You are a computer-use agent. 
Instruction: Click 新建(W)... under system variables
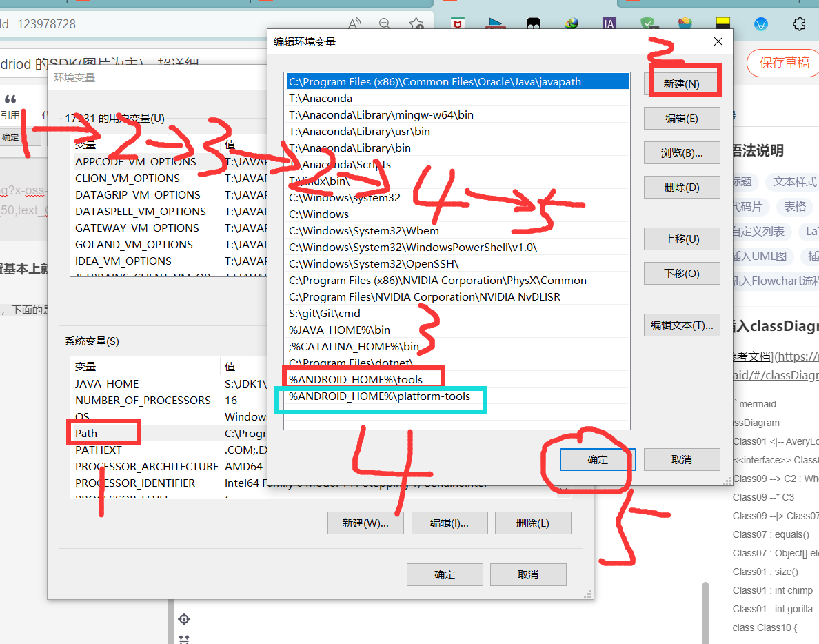(365, 523)
